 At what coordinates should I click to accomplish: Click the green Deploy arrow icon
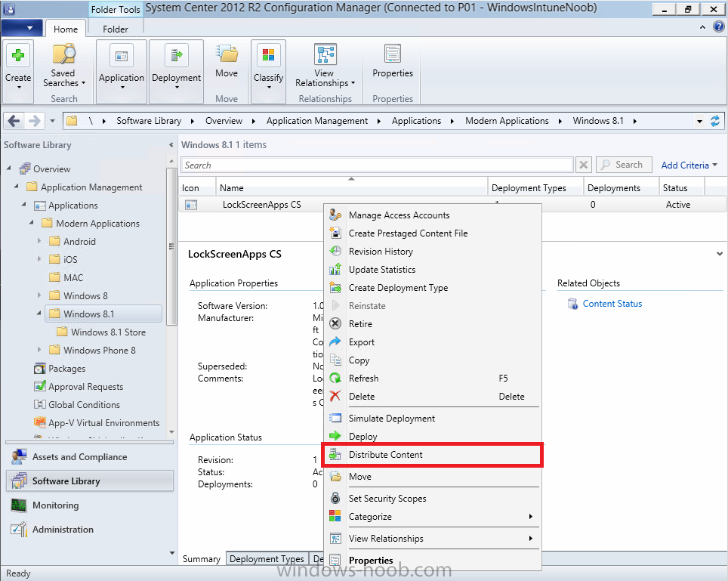pos(335,436)
